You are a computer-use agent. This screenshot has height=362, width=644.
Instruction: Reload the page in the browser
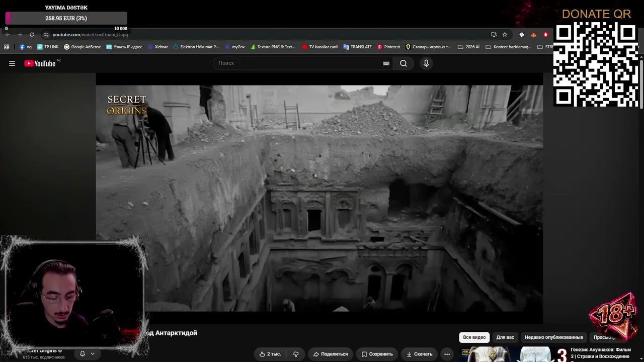pos(32,35)
